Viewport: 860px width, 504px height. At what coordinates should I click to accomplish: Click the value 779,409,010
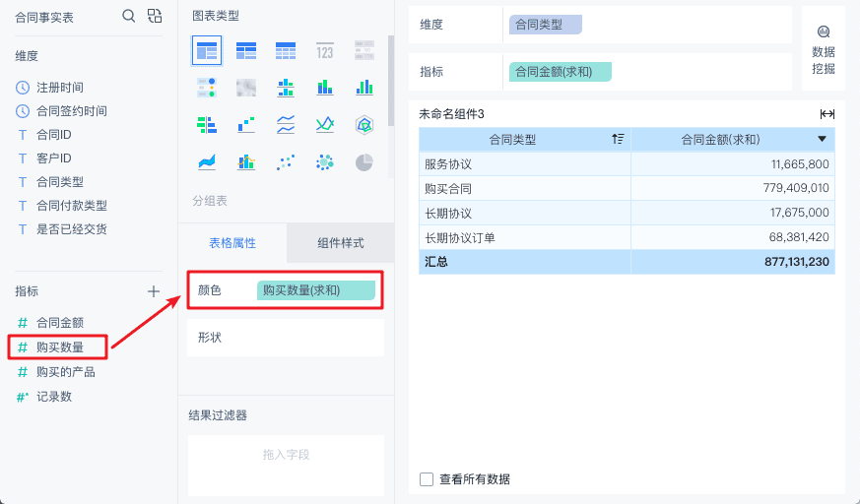(x=796, y=188)
